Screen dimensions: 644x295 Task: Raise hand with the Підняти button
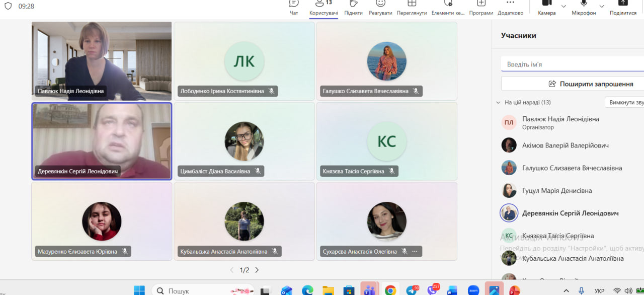click(353, 7)
